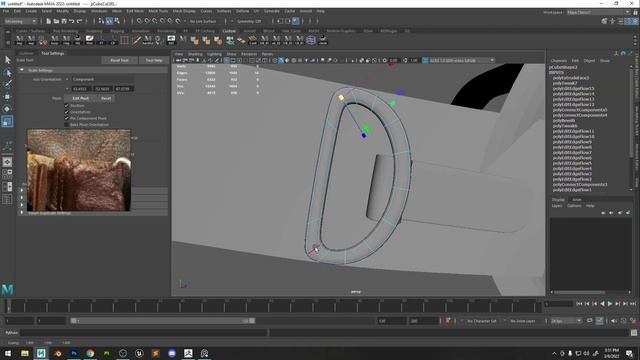Open the ACES sRGB view transform dropdown
The height and width of the screenshot is (360, 640).
462,60
